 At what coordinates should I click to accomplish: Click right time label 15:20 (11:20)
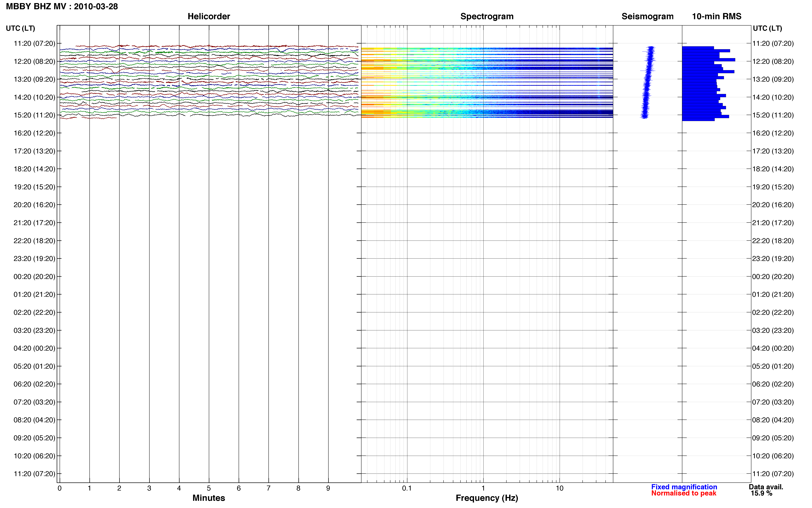click(x=773, y=115)
